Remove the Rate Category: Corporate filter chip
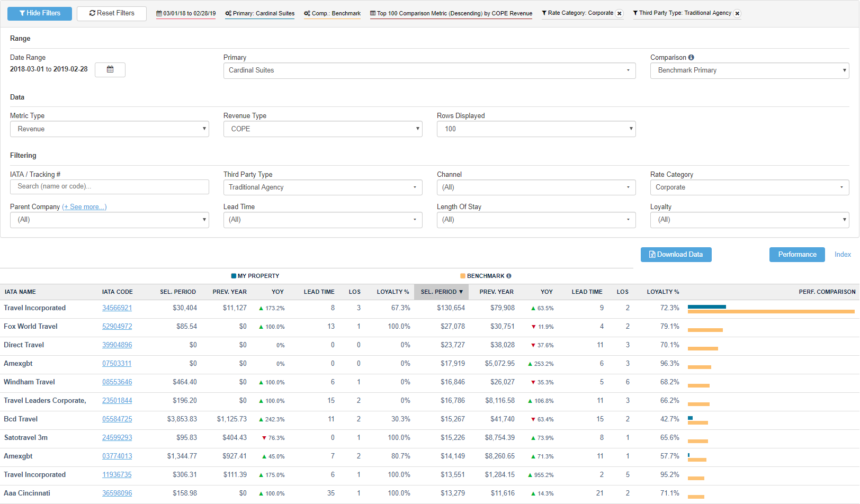The width and height of the screenshot is (860, 504). [x=620, y=14]
